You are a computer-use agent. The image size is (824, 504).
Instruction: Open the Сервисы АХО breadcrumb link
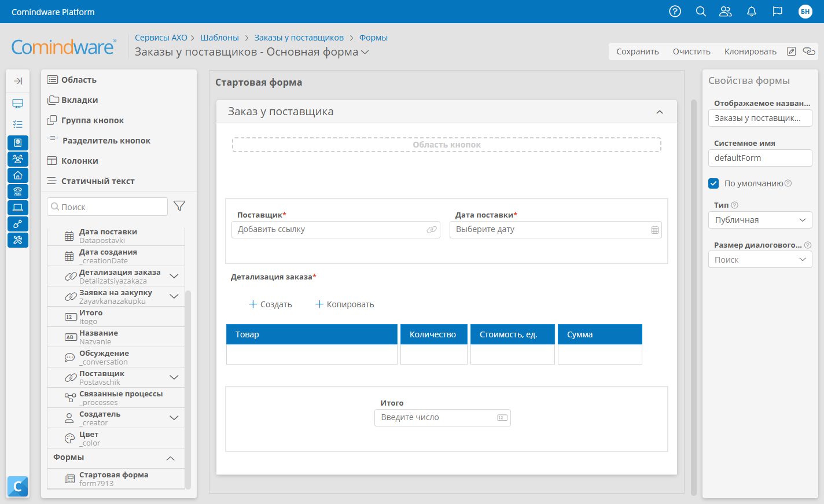tap(161, 38)
